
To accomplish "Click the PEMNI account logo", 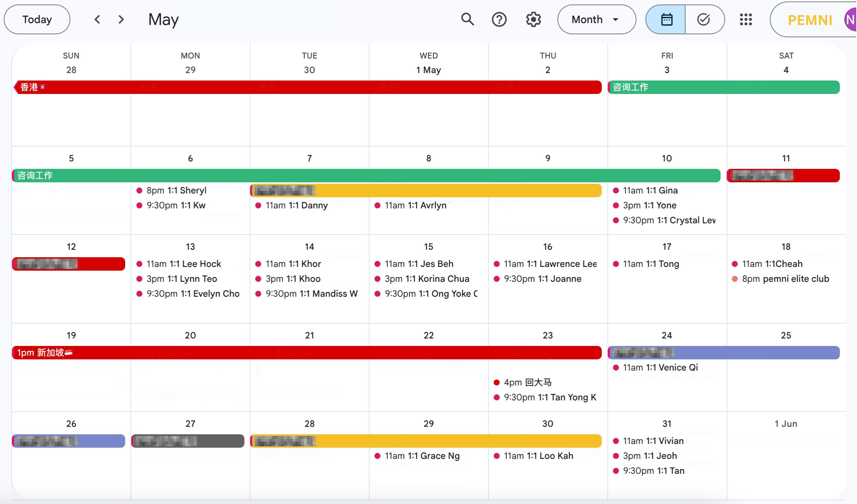I will click(810, 20).
